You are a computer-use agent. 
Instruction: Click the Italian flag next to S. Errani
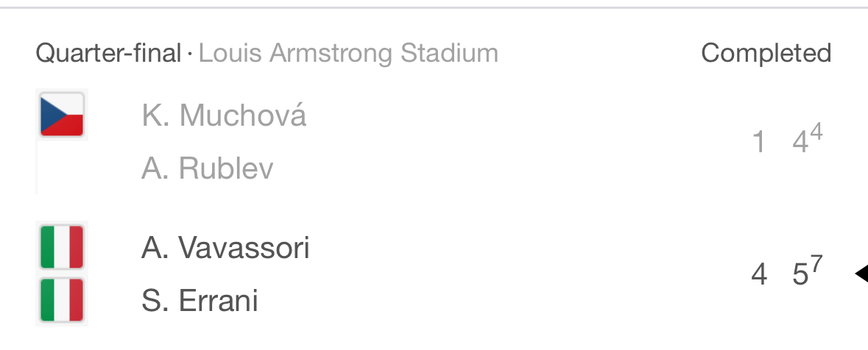tap(62, 301)
